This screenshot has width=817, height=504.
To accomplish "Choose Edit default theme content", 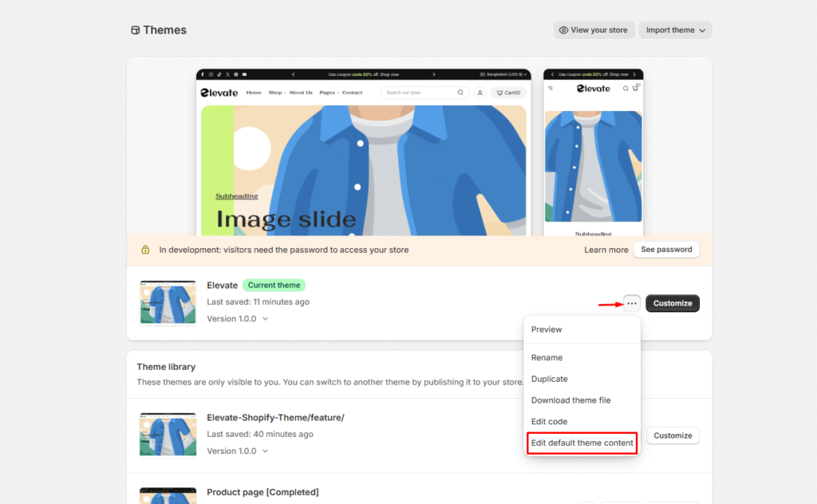I will coord(582,443).
